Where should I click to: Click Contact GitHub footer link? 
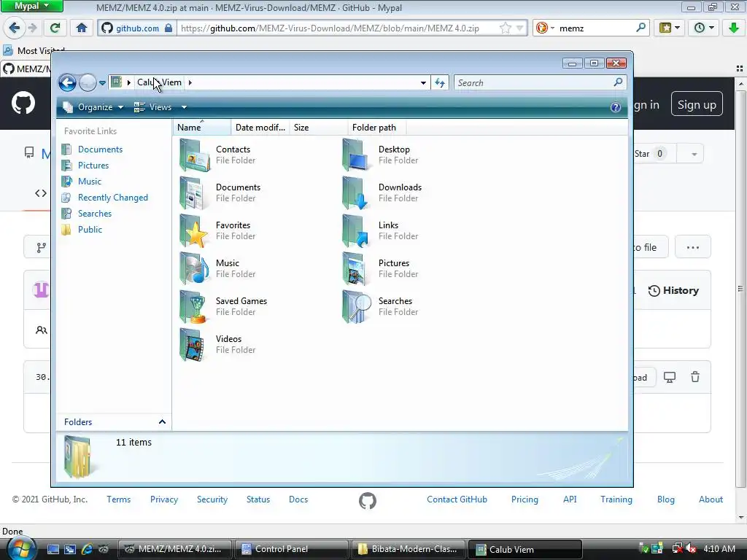(457, 499)
